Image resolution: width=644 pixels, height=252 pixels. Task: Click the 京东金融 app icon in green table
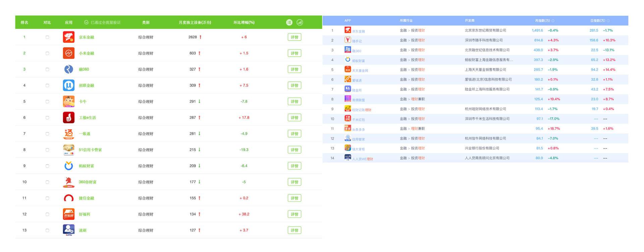[69, 37]
